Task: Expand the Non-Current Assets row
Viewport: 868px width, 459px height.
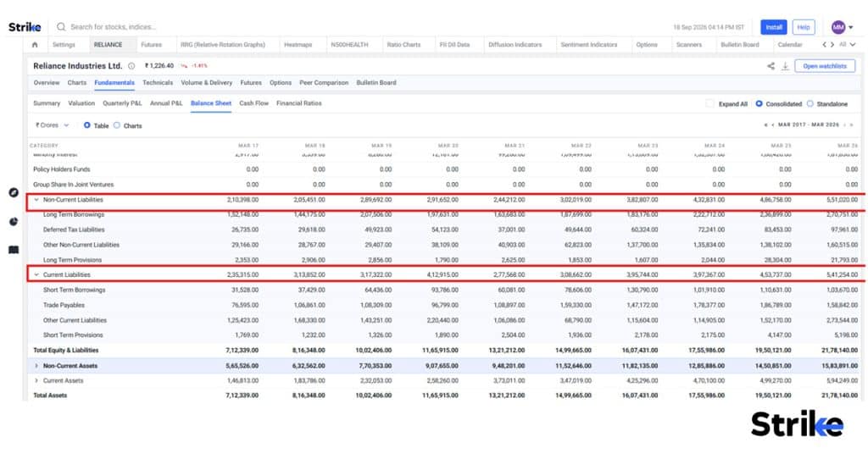Action: [36, 366]
